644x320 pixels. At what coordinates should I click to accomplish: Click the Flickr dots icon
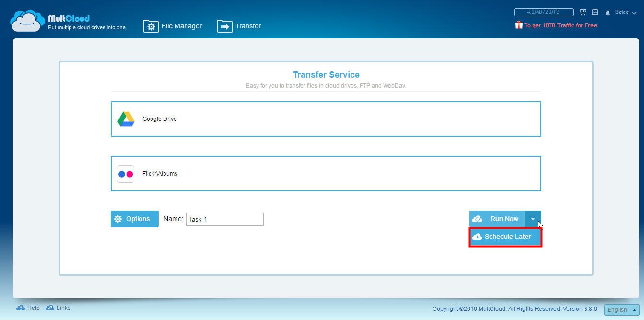(x=126, y=174)
